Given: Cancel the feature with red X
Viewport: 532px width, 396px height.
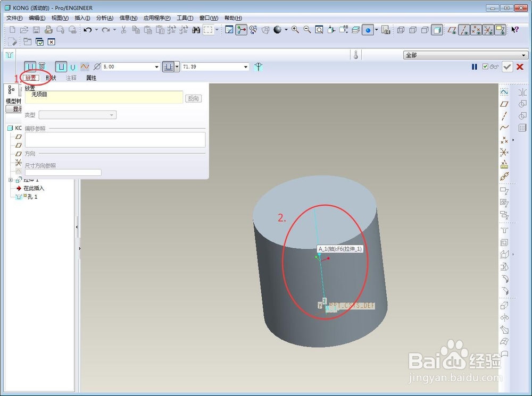Looking at the screenshot, I should (x=520, y=67).
